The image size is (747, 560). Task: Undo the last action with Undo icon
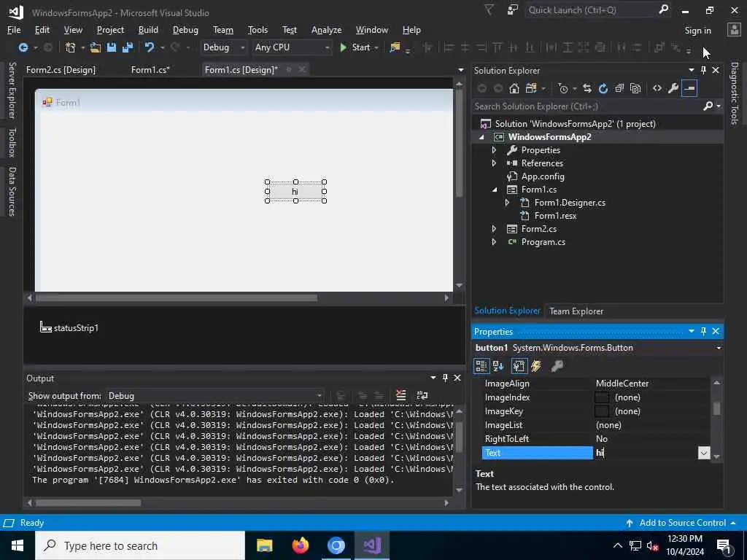tap(150, 47)
